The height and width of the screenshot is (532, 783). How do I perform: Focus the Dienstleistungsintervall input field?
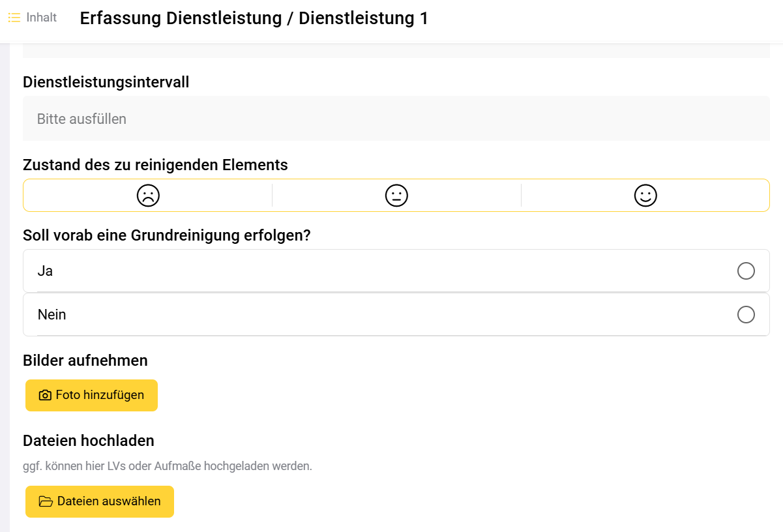396,119
